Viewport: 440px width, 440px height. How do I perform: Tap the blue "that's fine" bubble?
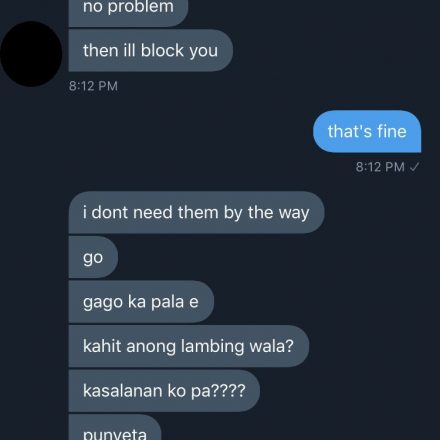tap(367, 131)
